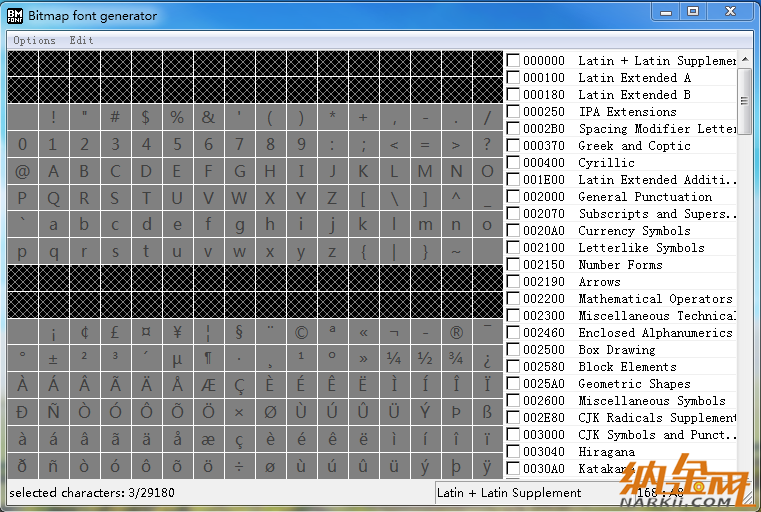Check the Latin Extended B checkbox

[513, 95]
